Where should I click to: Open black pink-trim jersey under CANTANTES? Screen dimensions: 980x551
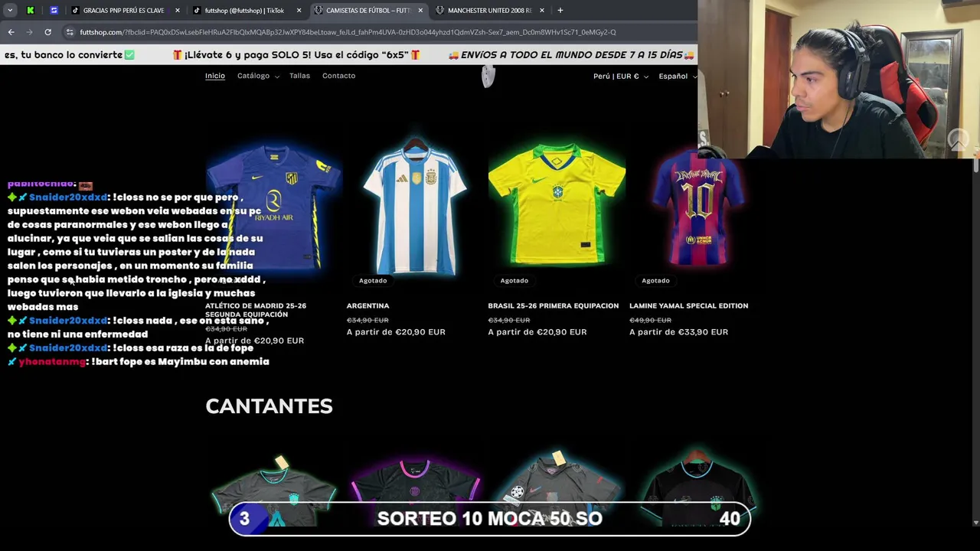coord(415,490)
